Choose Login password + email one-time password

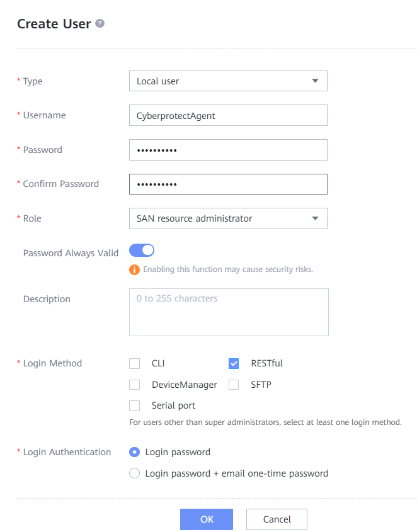pyautogui.click(x=134, y=473)
